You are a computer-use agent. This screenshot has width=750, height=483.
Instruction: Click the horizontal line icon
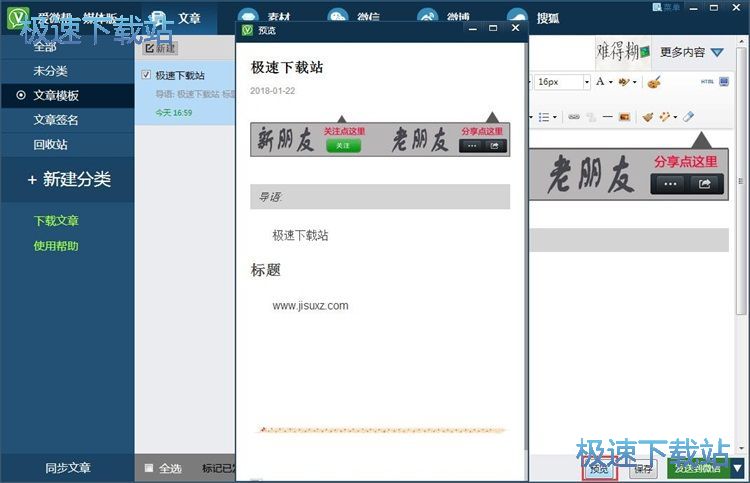607,117
